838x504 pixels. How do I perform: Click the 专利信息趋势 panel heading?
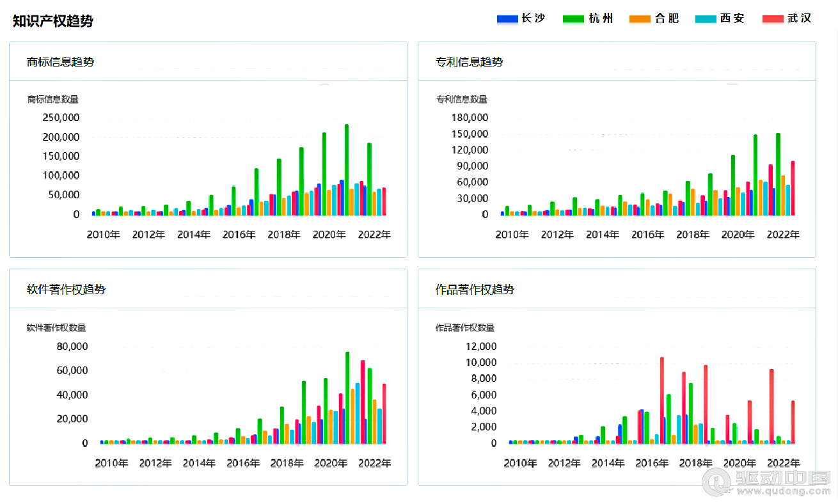pos(470,62)
